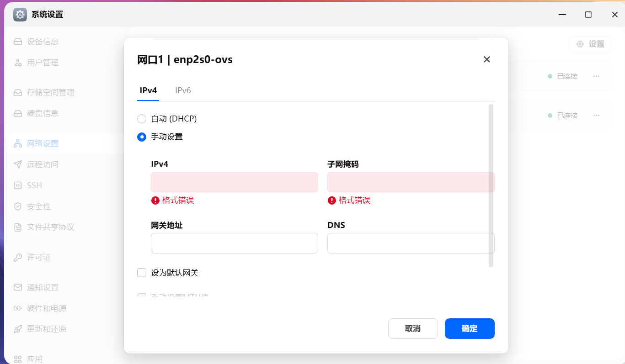The height and width of the screenshot is (364, 625).
Task: Click the Storage Management (存储空间管理) icon
Action: [18, 93]
